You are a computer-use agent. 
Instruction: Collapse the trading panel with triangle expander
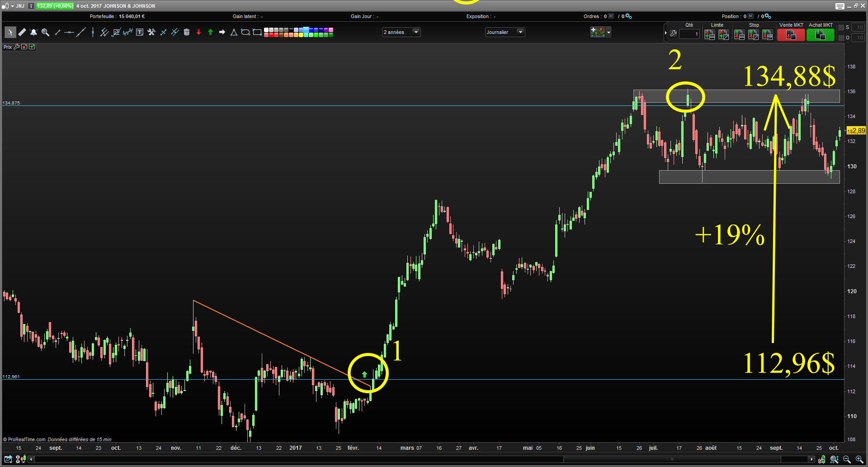(665, 33)
